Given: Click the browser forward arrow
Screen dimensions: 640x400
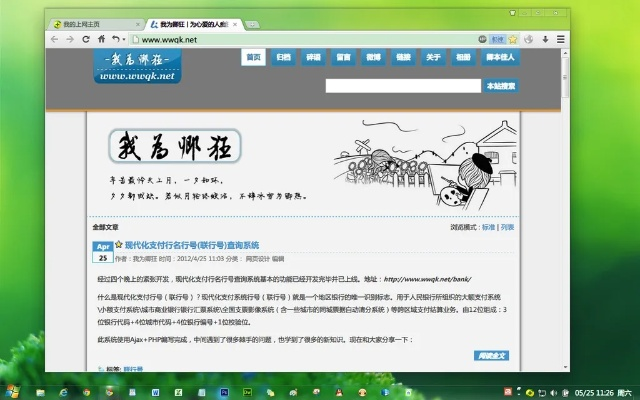Looking at the screenshot, I should pos(71,39).
